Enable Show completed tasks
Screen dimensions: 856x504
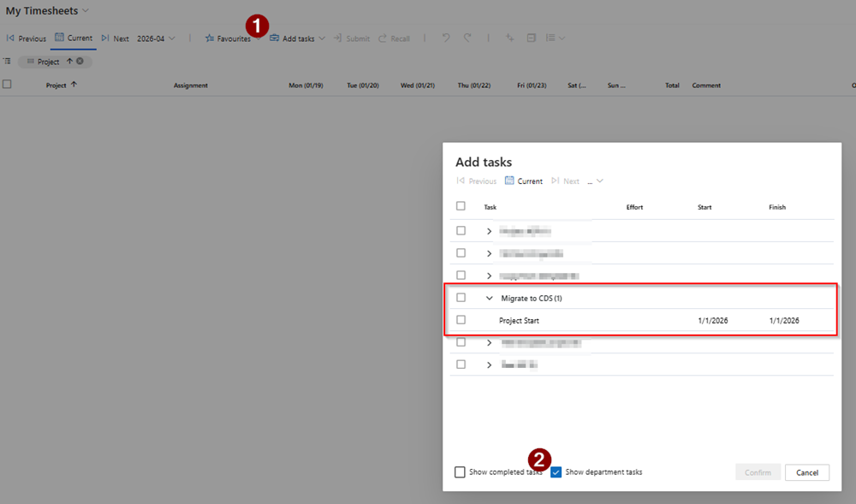click(x=459, y=471)
